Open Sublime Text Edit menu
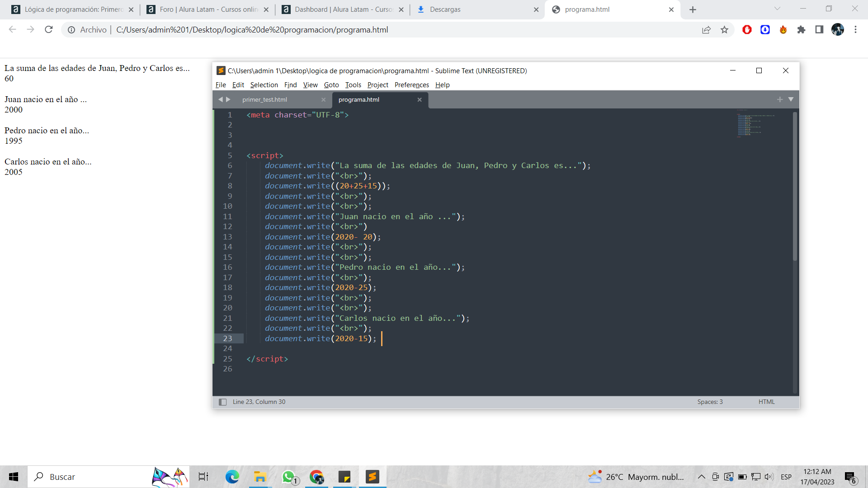Screen dimensions: 868x488 (238, 85)
